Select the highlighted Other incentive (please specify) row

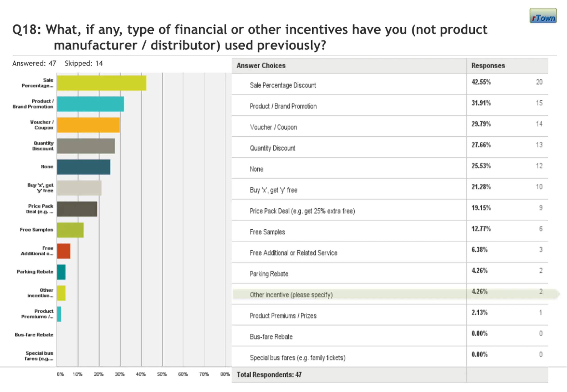pos(291,295)
